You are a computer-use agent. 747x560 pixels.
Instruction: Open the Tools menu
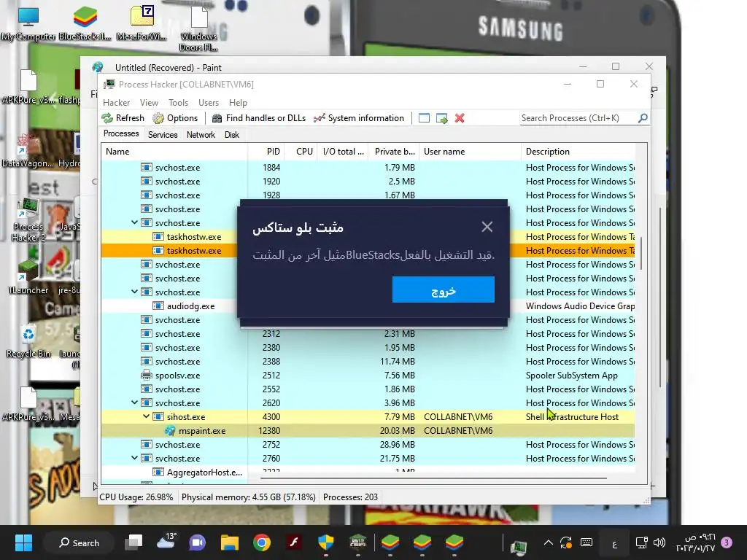coord(178,103)
